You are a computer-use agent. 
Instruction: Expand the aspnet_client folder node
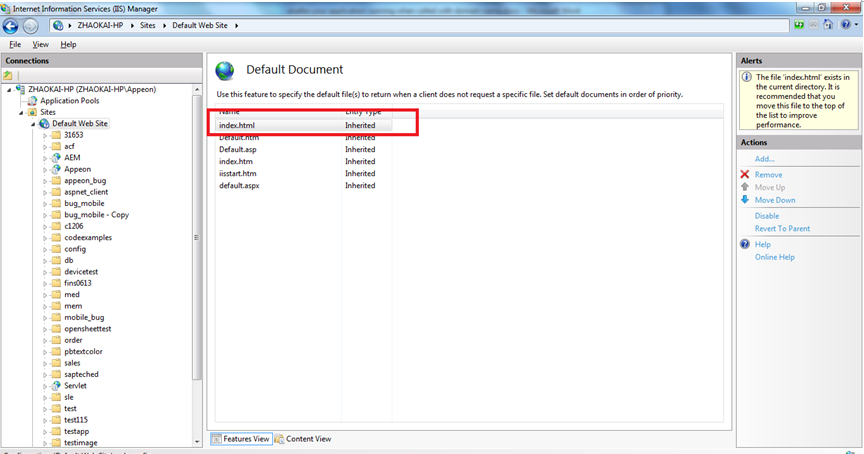(x=45, y=192)
